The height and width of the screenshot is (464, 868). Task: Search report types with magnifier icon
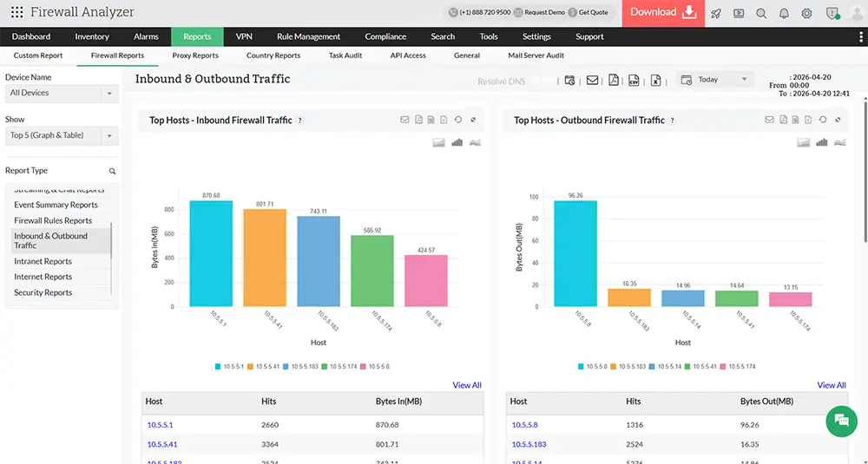tap(112, 172)
